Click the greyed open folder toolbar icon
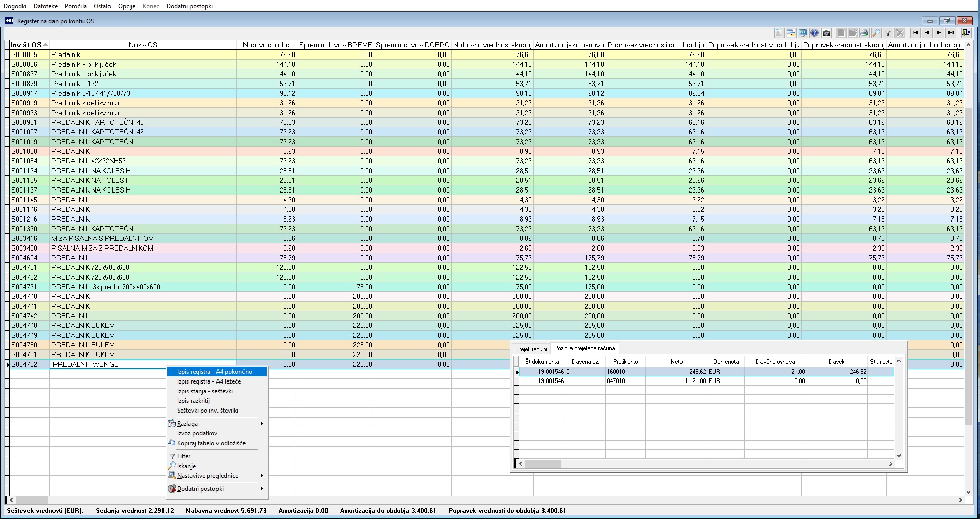This screenshot has height=519, width=980. point(853,33)
